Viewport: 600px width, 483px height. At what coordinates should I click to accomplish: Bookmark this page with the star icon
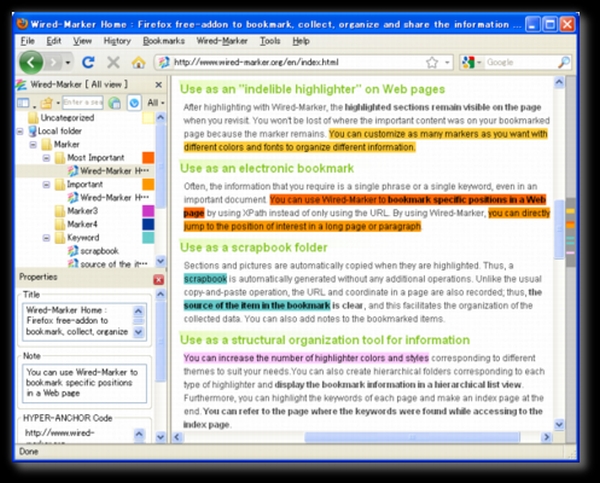pos(432,62)
